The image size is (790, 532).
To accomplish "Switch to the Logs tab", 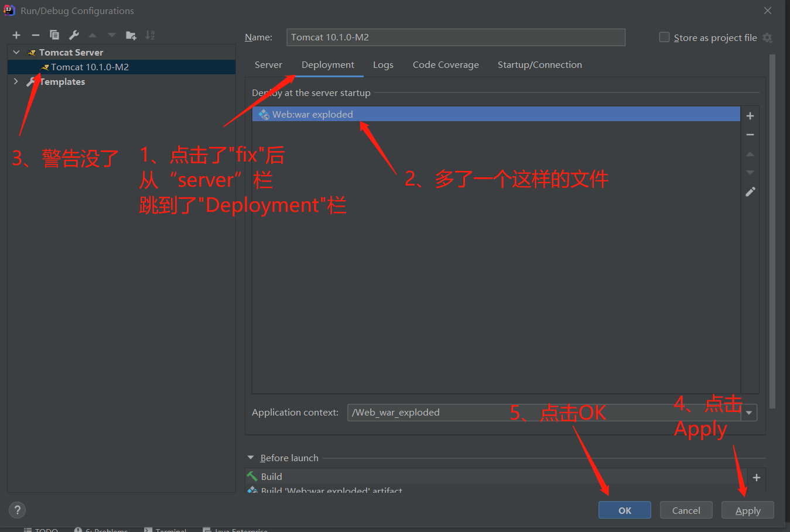I will [383, 64].
